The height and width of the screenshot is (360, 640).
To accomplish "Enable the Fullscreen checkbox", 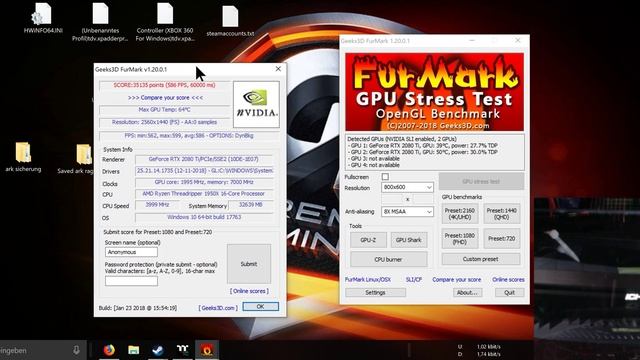I will pos(385,177).
